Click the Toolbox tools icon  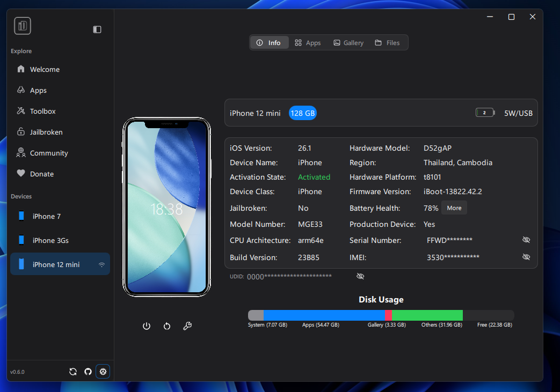click(x=21, y=110)
